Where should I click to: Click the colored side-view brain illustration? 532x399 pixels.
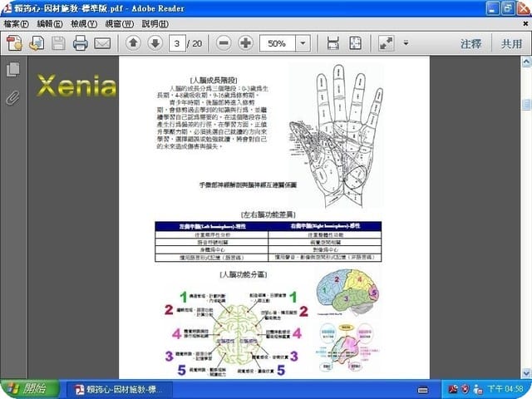347,291
